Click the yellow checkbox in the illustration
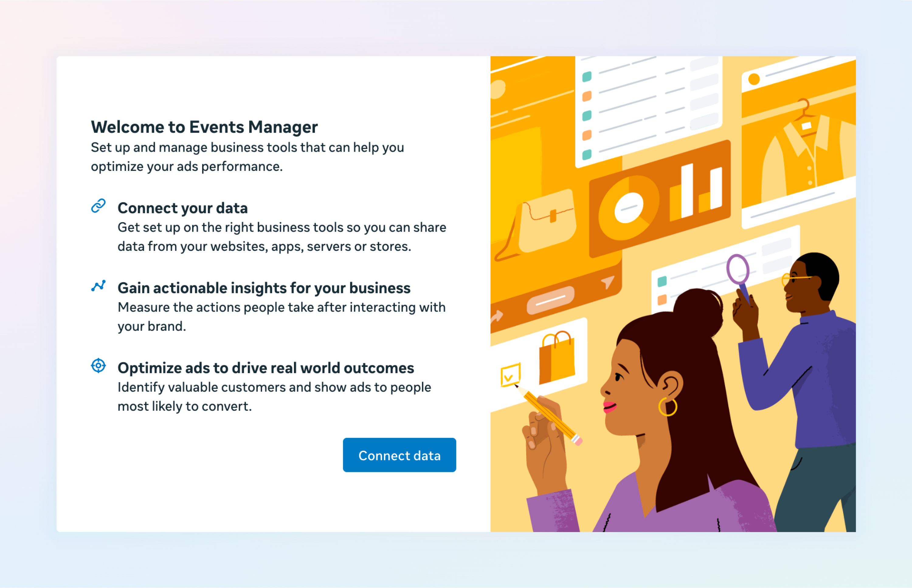 pos(510,375)
